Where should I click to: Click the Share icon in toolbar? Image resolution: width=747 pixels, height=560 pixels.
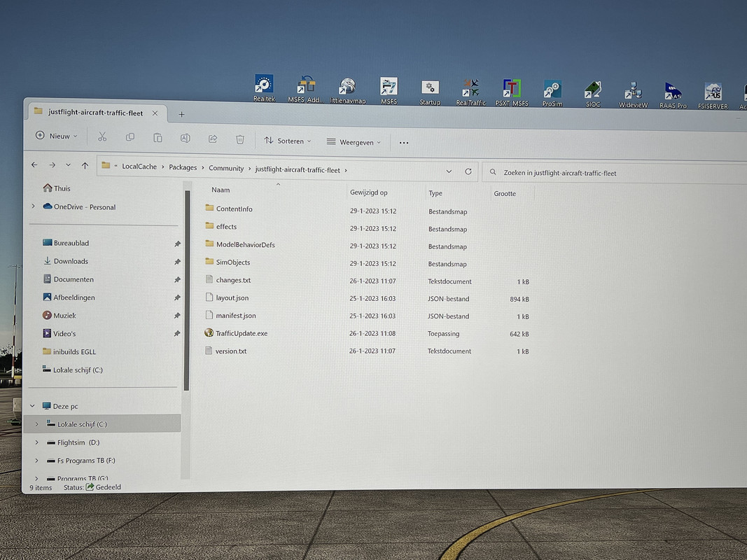[212, 139]
